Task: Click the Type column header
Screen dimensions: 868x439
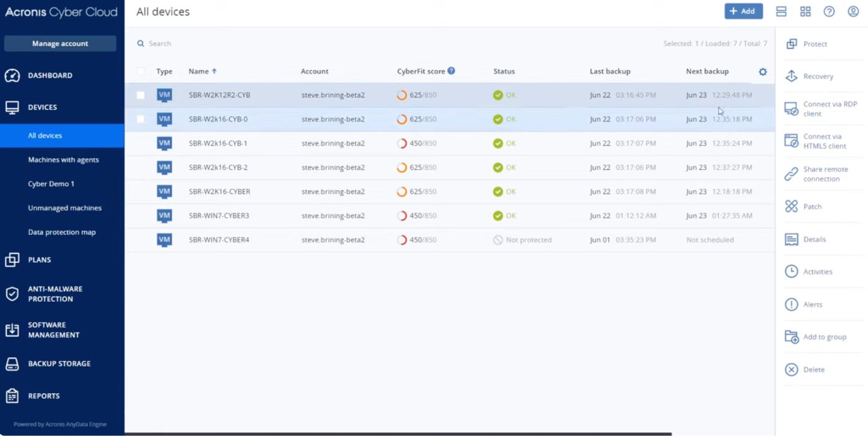Action: point(164,71)
